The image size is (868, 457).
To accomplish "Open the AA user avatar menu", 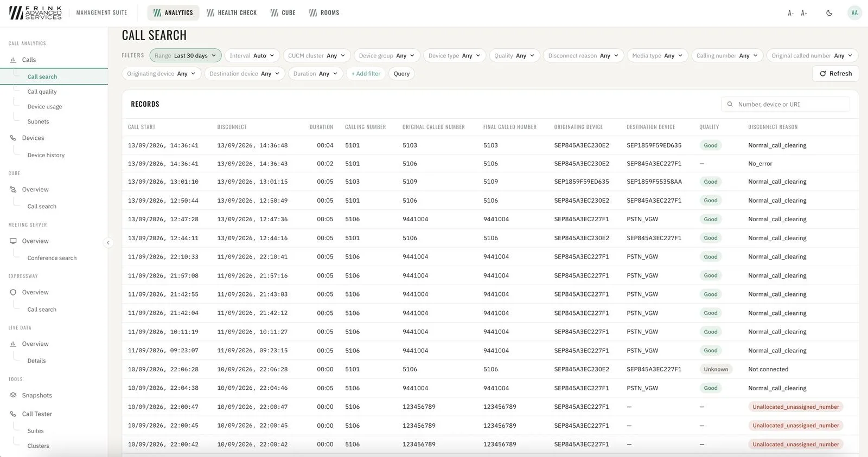I will coord(854,12).
